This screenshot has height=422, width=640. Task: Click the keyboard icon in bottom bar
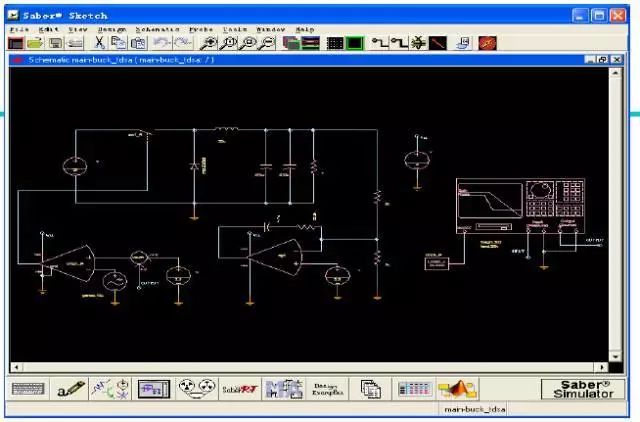click(28, 389)
